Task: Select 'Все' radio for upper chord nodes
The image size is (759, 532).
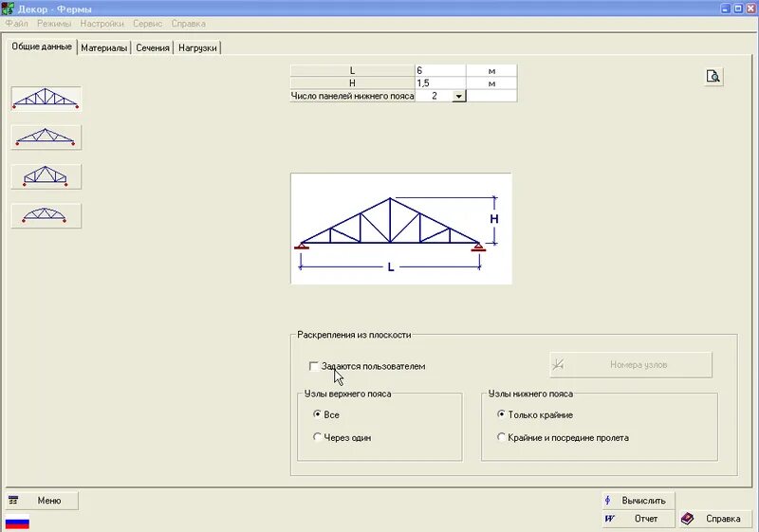Action: (317, 414)
